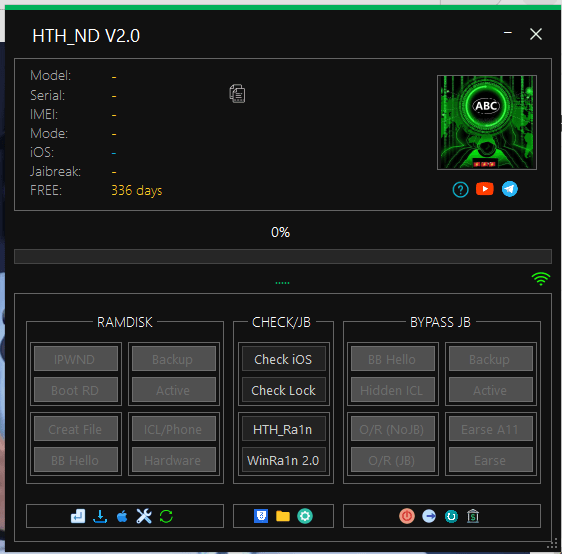Click the red power icon

[407, 516]
